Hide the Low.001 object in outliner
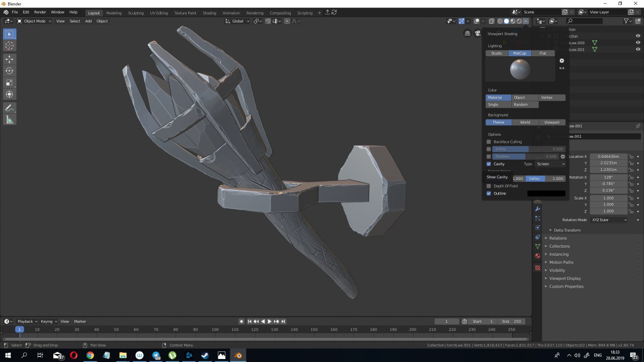 point(638,49)
